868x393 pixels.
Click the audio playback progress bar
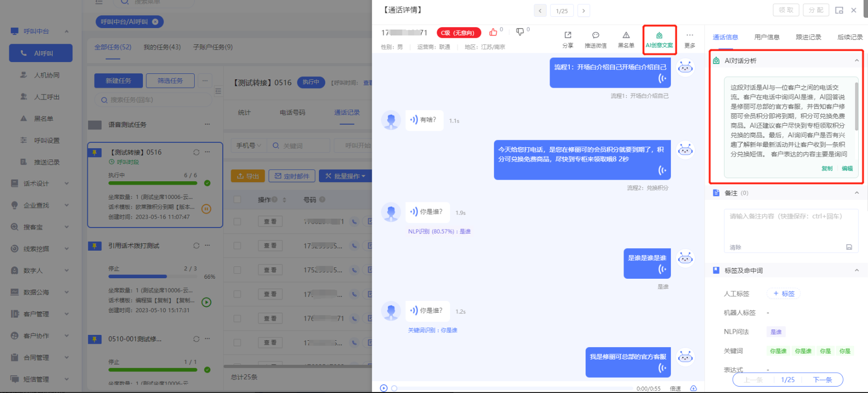tap(513, 388)
